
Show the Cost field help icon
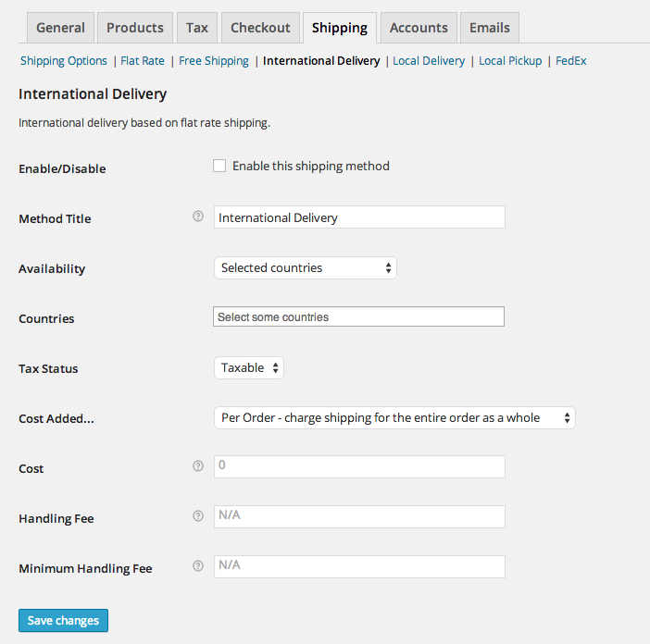[x=198, y=466]
